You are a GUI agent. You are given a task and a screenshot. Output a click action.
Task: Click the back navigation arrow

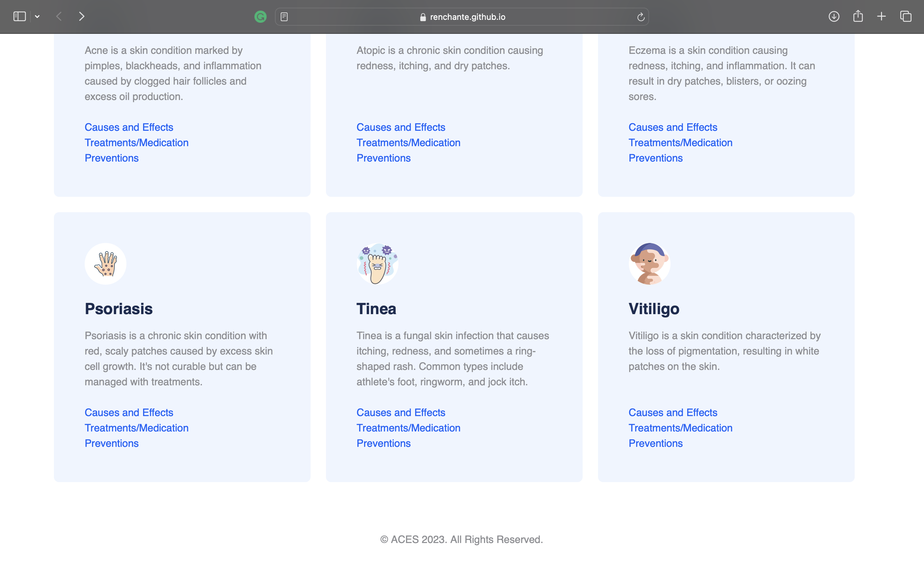point(59,16)
